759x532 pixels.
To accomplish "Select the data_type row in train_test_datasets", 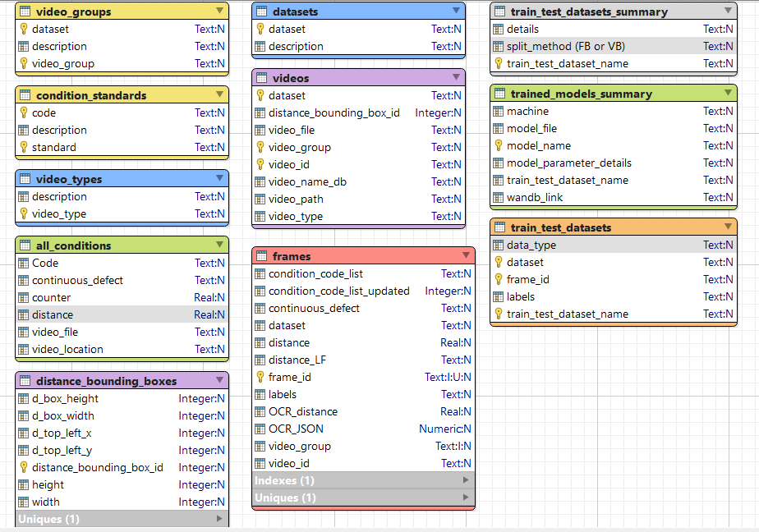I will pyautogui.click(x=614, y=245).
